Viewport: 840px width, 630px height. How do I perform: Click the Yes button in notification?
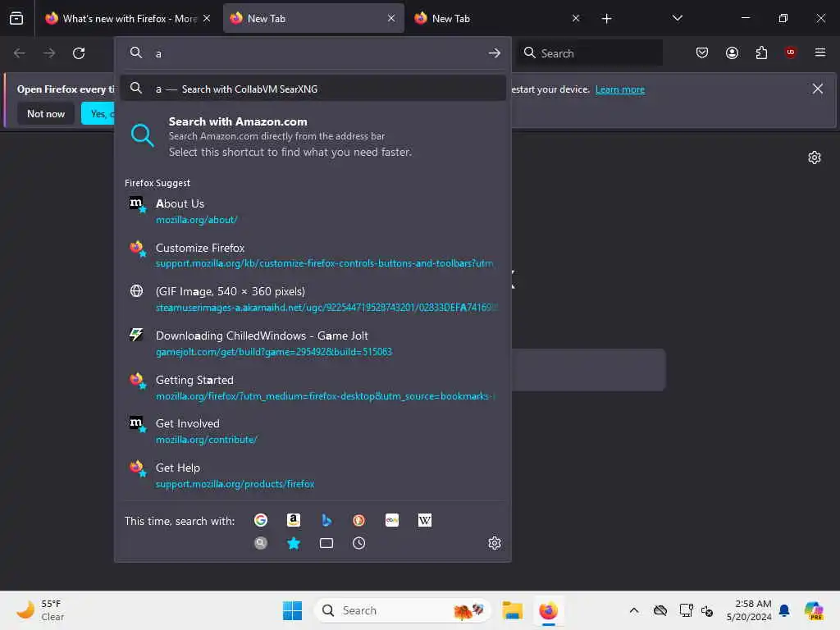tap(98, 113)
